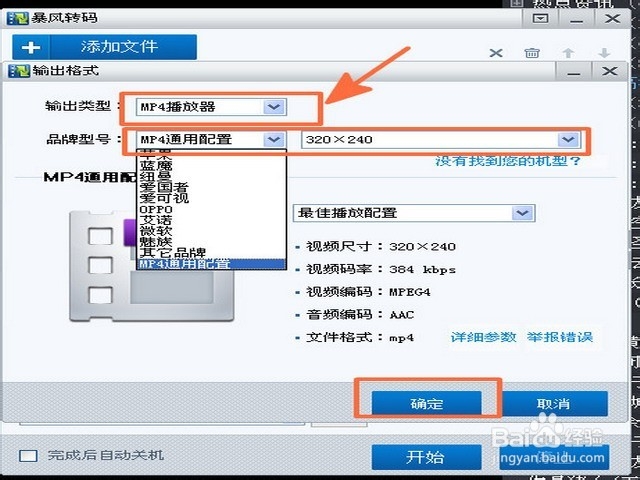
Task: Remove selected file with X toolbar icon
Action: [x=496, y=53]
